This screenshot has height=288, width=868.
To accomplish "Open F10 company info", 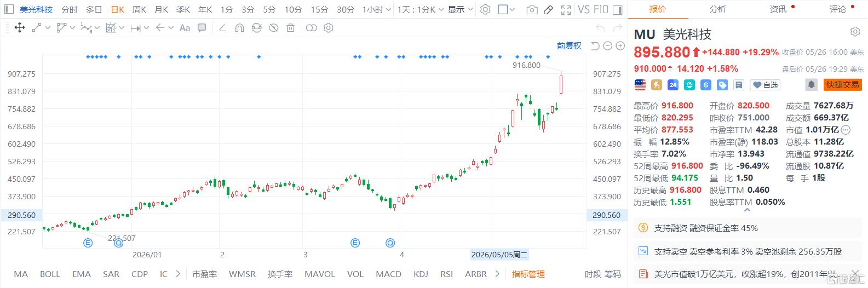I will point(601,9).
